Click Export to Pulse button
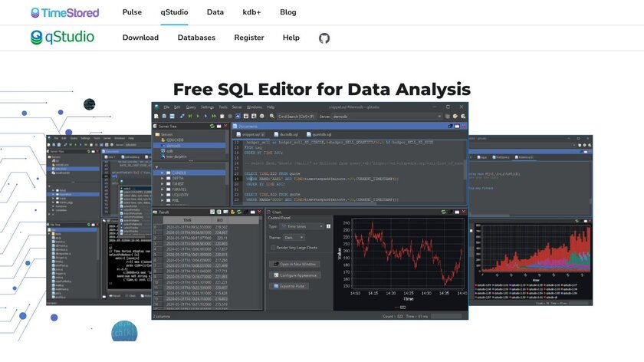Screen dimensions: 644x362 [289, 286]
